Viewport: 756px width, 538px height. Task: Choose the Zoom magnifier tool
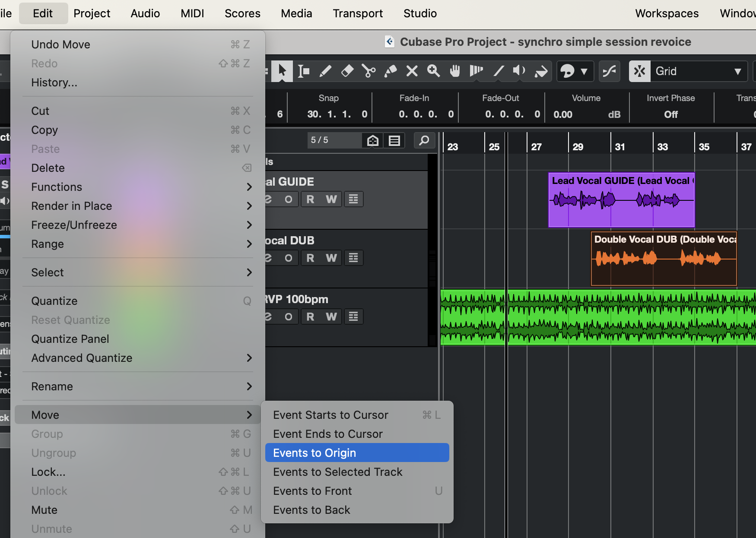coord(433,71)
